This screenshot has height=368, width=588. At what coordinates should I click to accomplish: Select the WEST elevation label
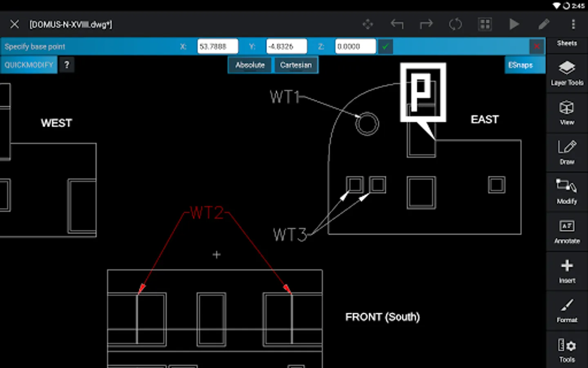click(x=56, y=123)
